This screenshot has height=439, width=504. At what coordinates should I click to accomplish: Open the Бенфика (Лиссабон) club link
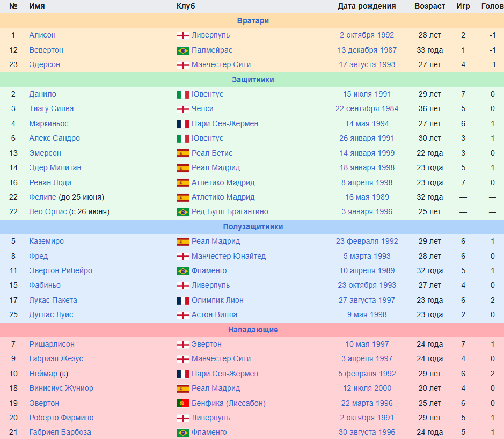point(229,403)
